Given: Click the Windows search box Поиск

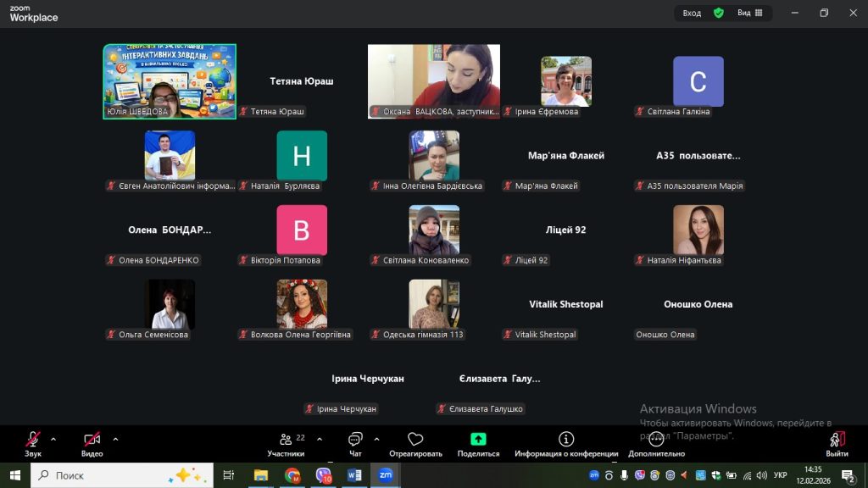Looking at the screenshot, I should pyautogui.click(x=123, y=475).
